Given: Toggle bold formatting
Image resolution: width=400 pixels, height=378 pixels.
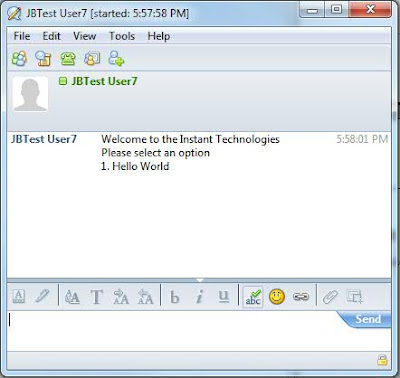Looking at the screenshot, I should tap(175, 296).
